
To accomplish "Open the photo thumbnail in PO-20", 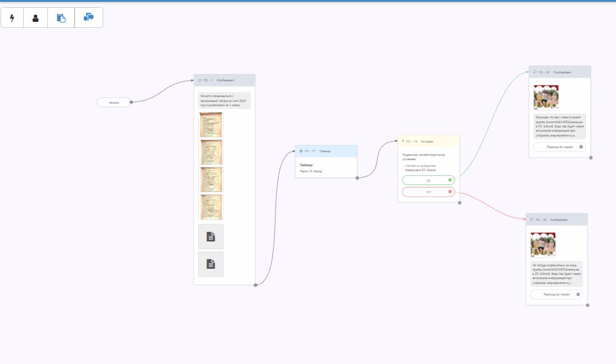I will click(x=546, y=98).
